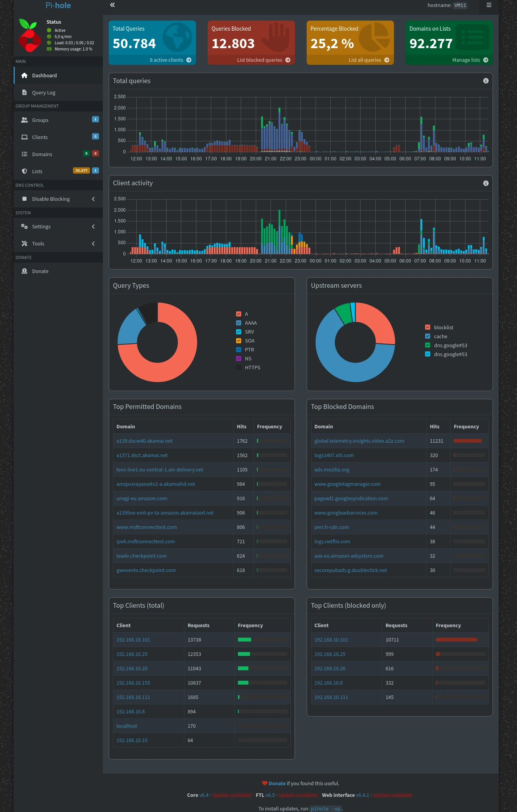The image size is (517, 812).
Task: Uncheck the blocklist upstream legend checkbox
Action: pos(428,327)
